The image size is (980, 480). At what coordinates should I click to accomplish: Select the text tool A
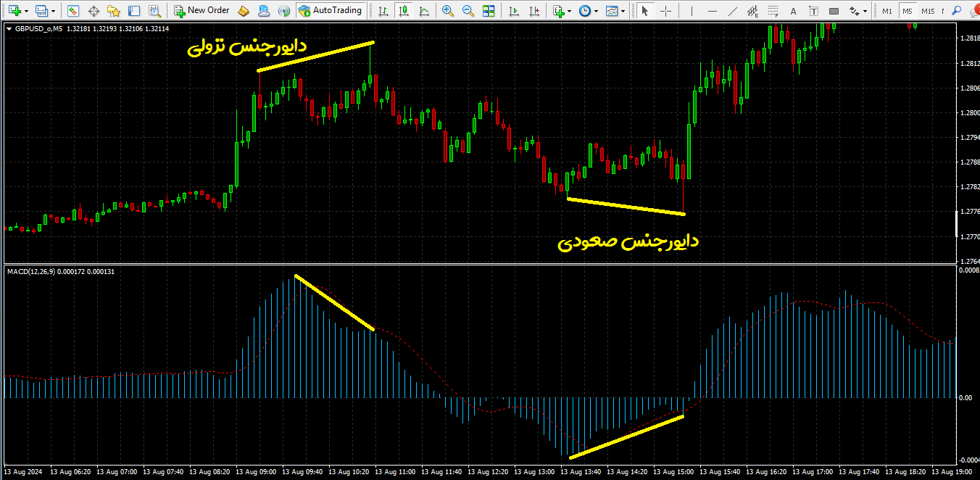793,11
